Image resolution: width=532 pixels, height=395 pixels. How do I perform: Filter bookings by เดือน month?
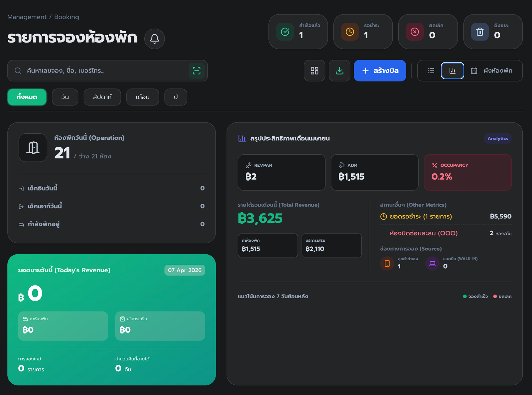click(x=142, y=97)
